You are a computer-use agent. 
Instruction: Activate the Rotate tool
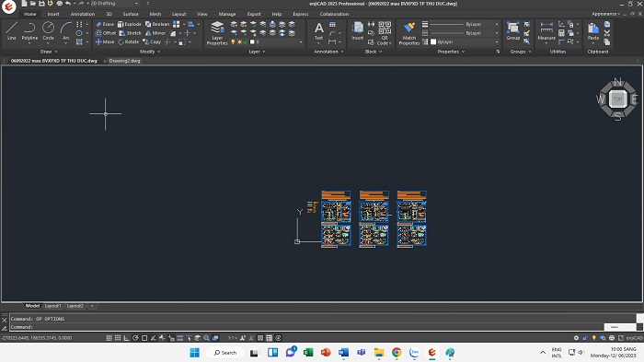[x=129, y=42]
